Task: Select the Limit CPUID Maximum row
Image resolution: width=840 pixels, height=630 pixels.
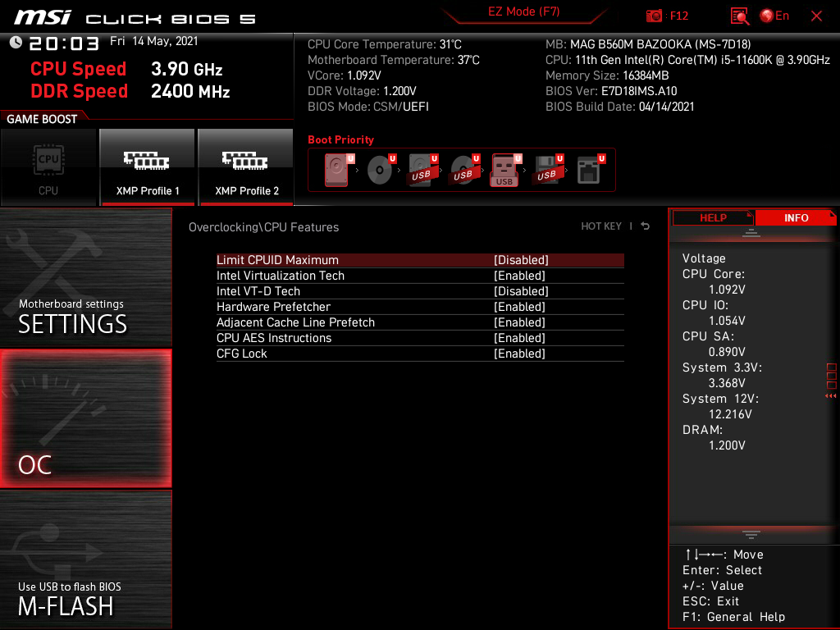Action: (x=420, y=260)
